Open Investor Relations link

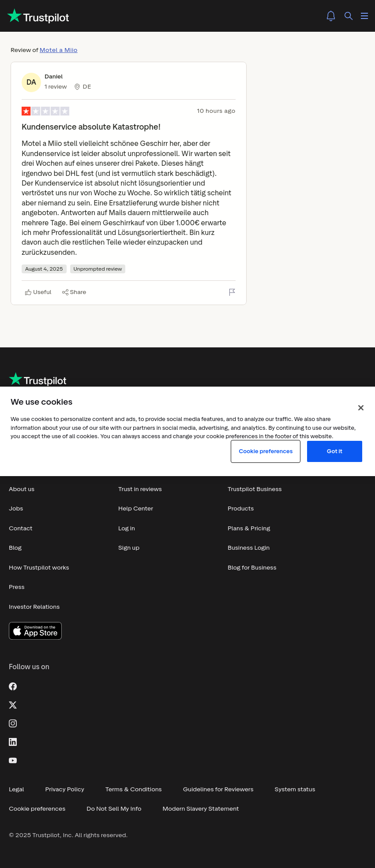(34, 607)
